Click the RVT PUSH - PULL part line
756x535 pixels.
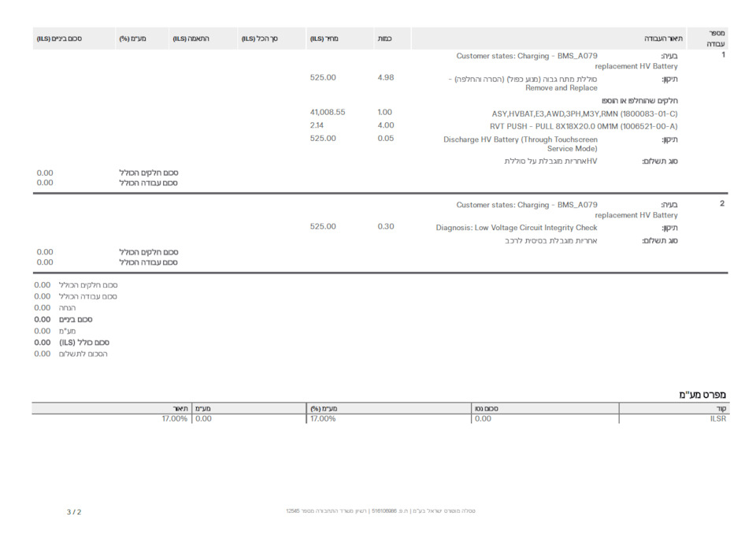point(583,126)
